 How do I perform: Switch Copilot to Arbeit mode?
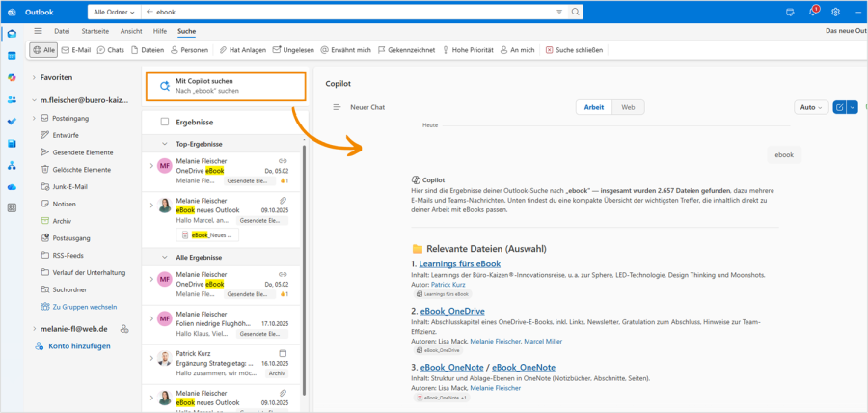coord(594,107)
